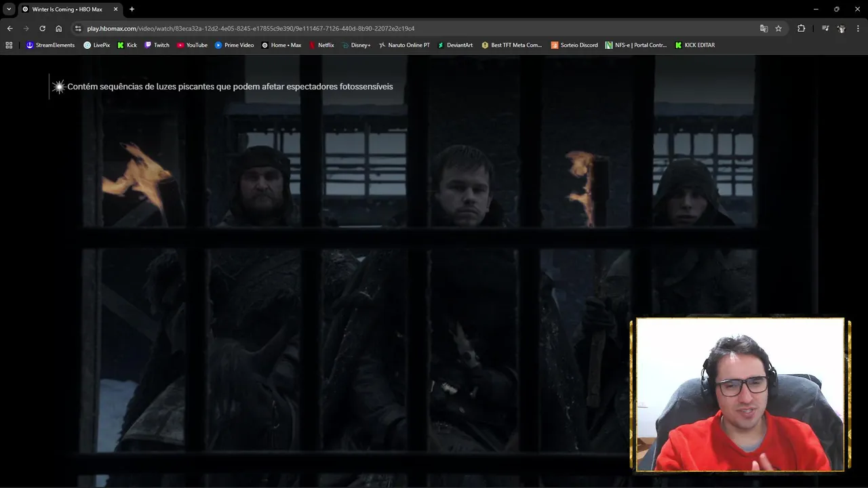Open media controls in toolbar
868x488 pixels.
pyautogui.click(x=825, y=28)
